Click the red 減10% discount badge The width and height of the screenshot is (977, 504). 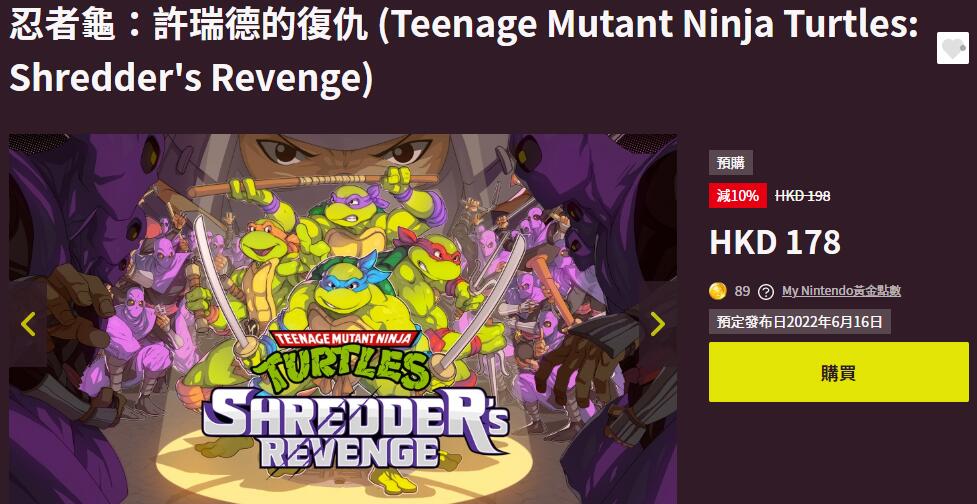pos(738,196)
